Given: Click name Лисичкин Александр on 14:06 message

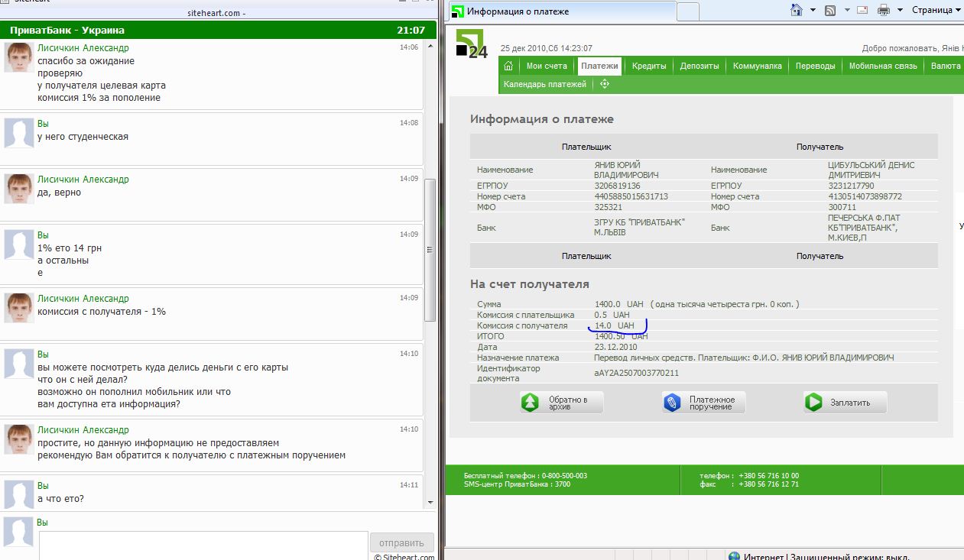Looking at the screenshot, I should click(x=83, y=47).
